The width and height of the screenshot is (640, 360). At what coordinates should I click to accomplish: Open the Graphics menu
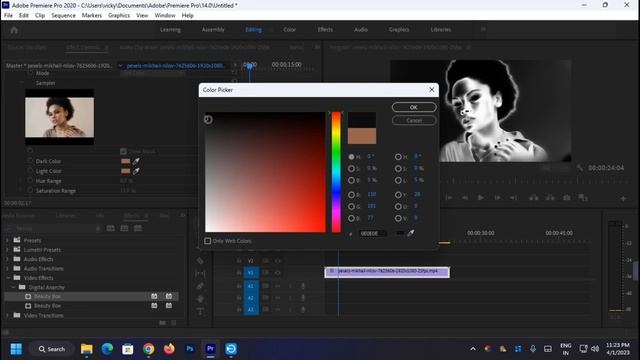click(x=119, y=16)
